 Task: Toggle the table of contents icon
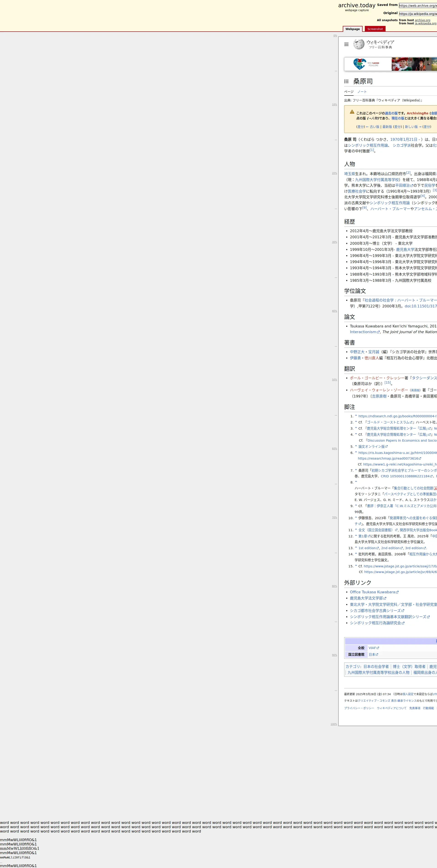[x=346, y=82]
